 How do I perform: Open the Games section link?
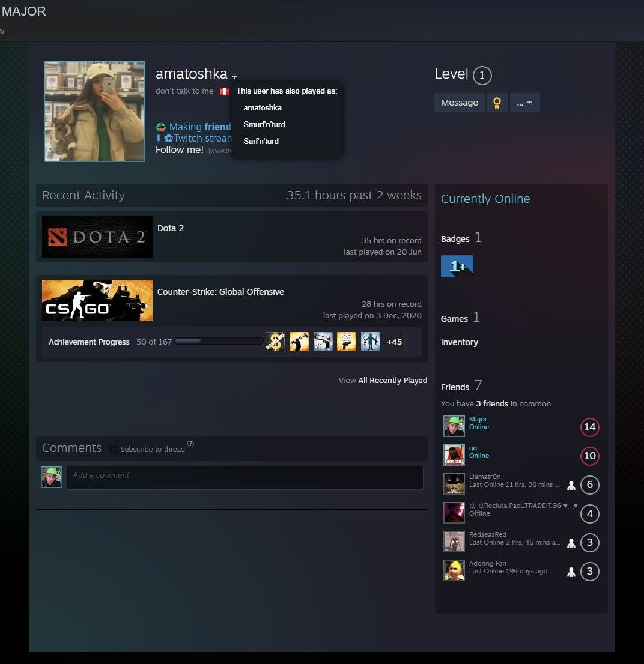coord(454,318)
